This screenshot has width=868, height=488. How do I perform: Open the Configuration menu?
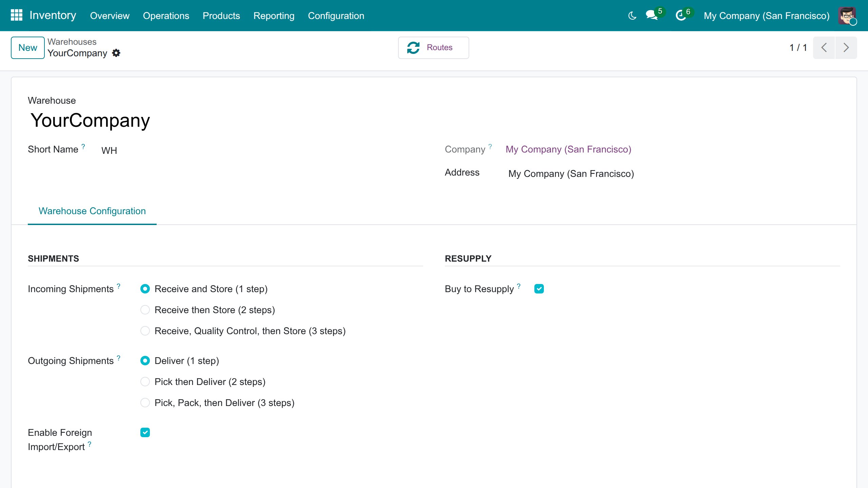(x=336, y=16)
